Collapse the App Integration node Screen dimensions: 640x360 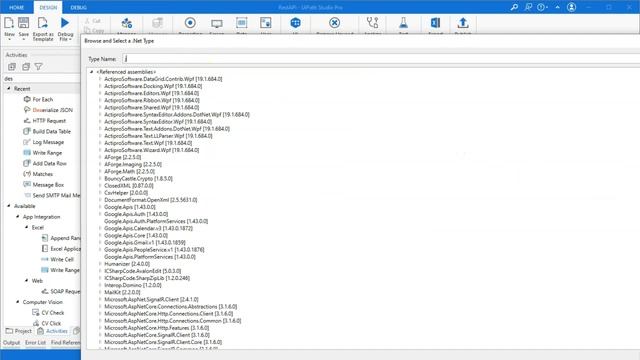(x=18, y=217)
